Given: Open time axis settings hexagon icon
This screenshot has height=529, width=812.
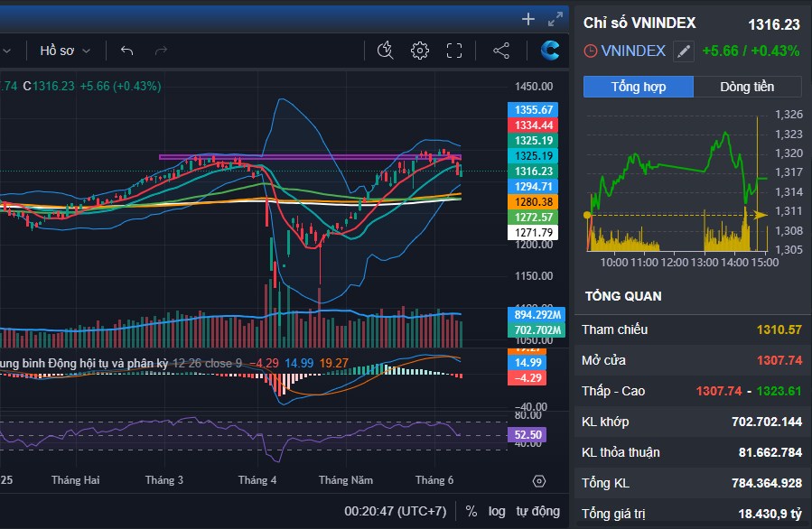Looking at the screenshot, I should point(538,481).
